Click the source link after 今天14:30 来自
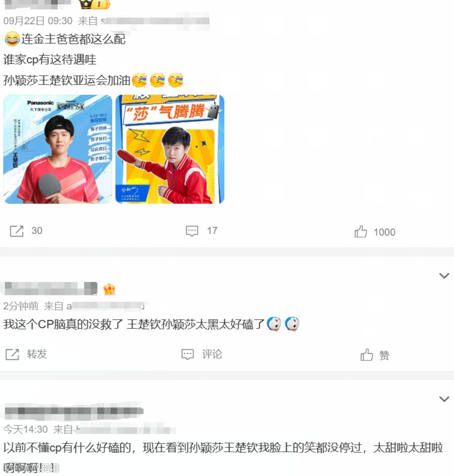 tap(126, 429)
